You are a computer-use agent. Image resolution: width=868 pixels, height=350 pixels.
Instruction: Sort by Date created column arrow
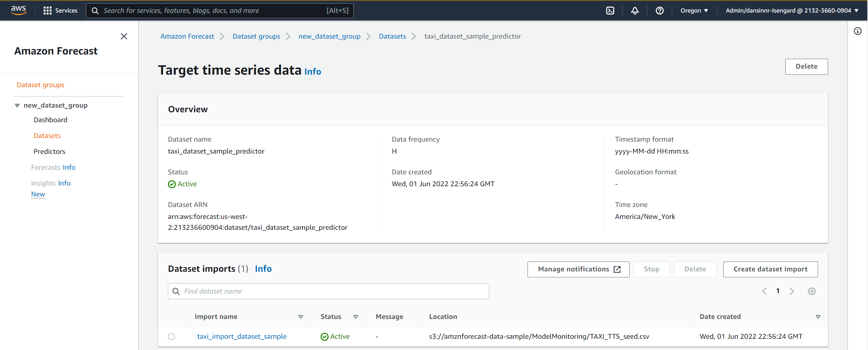click(818, 317)
